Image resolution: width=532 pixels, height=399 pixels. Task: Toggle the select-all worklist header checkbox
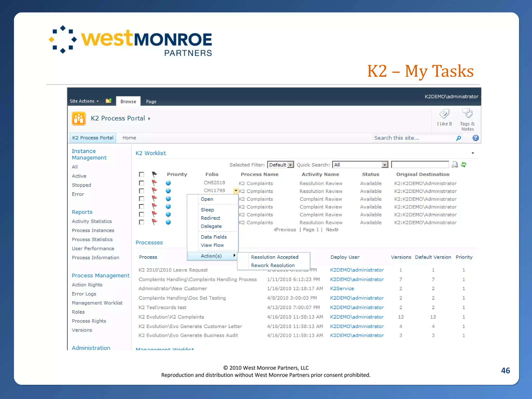tap(142, 174)
